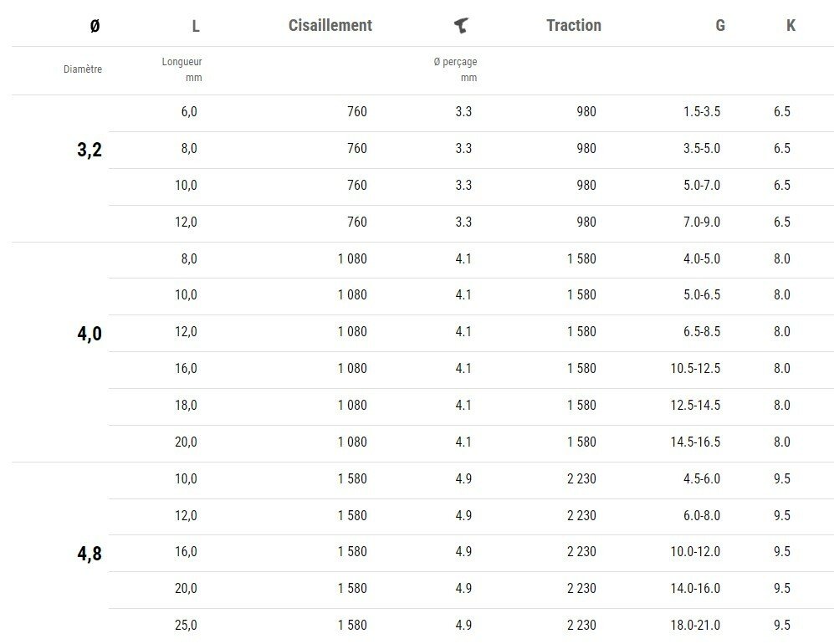Click the Diamètre subheader label
This screenshot has height=644, width=834.
83,69
